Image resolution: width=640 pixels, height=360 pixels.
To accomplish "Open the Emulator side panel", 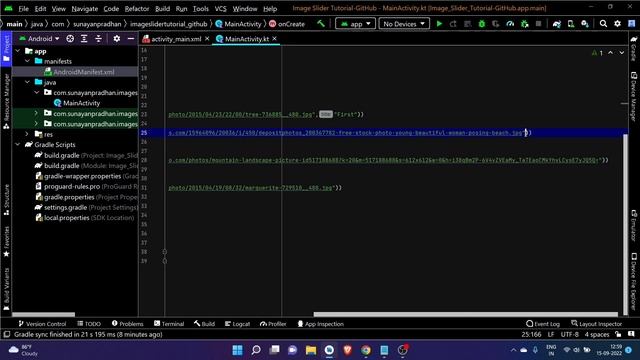I will [634, 226].
